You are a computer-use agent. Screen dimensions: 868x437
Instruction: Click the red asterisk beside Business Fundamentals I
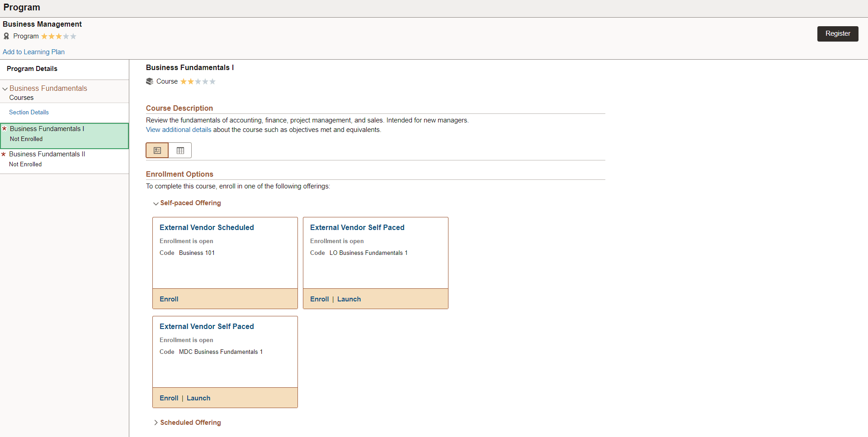(4, 128)
